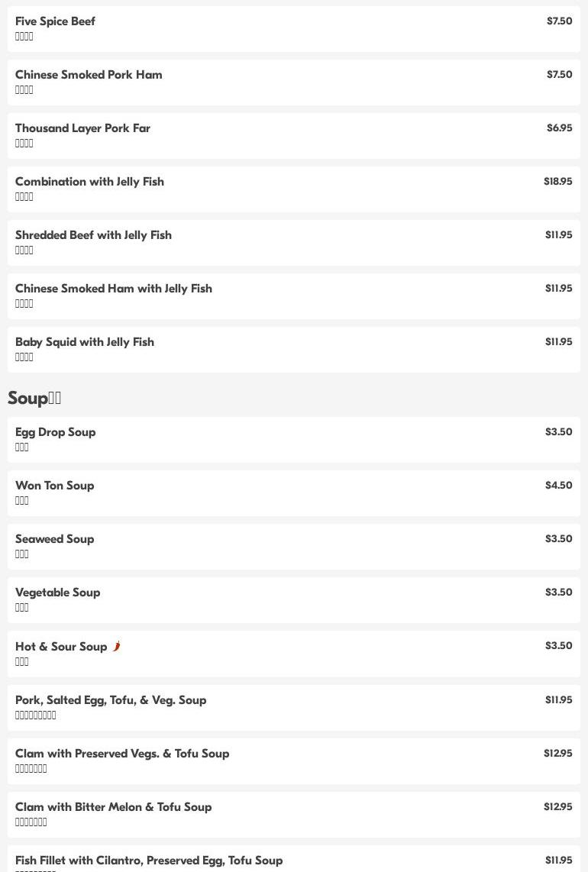
Task: Select Seaweed Soup menu item
Action: [x=294, y=546]
